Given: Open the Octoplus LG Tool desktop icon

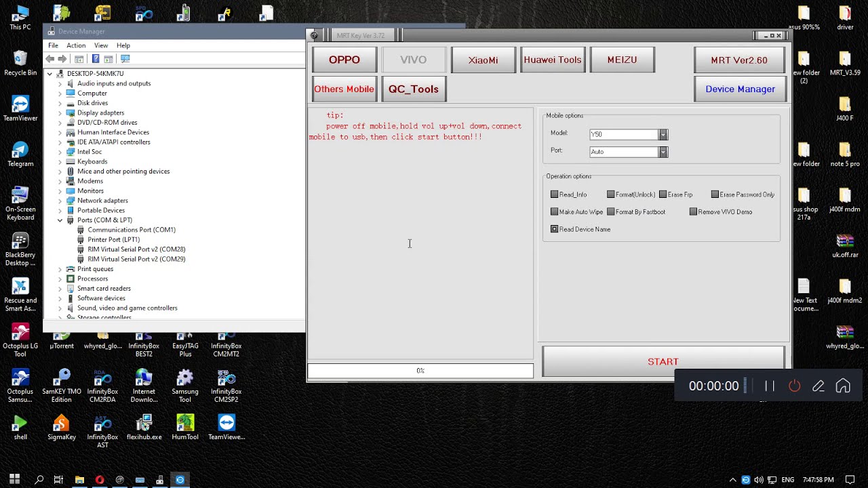Looking at the screenshot, I should [x=20, y=340].
